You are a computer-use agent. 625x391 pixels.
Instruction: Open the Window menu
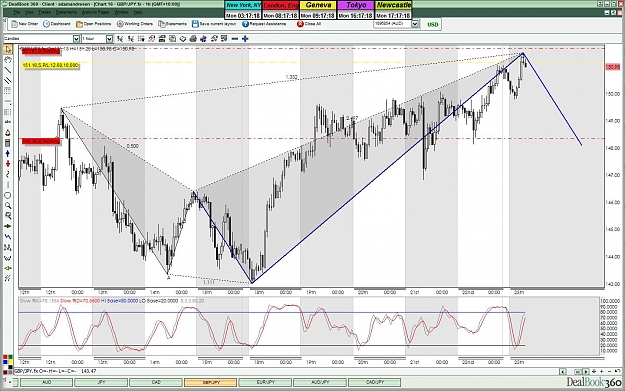tap(121, 13)
